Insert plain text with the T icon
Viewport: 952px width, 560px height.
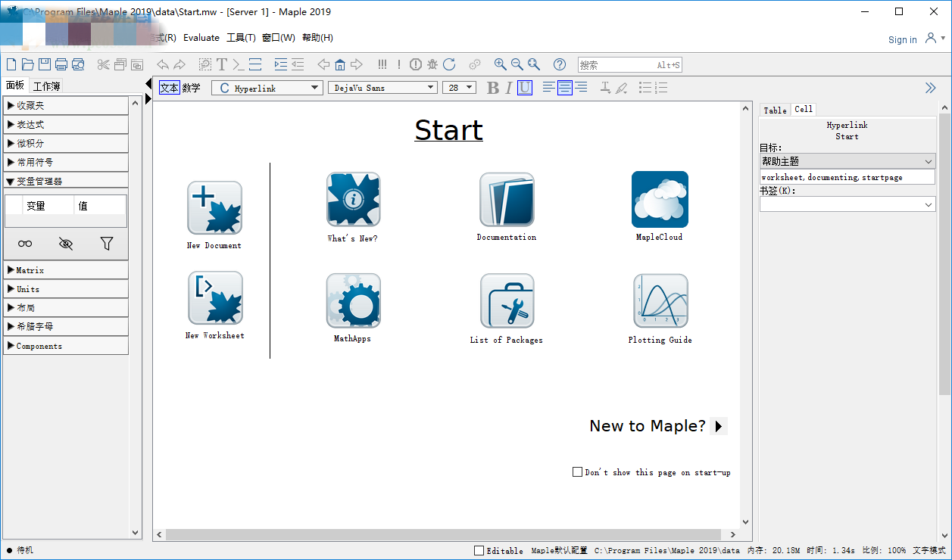(x=222, y=64)
